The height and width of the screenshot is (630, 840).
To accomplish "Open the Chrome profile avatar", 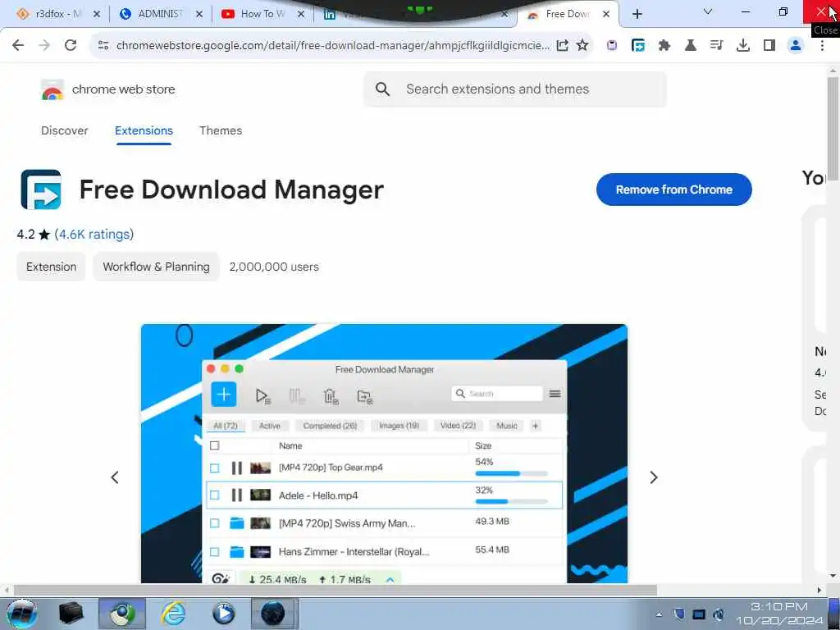I will pos(796,46).
